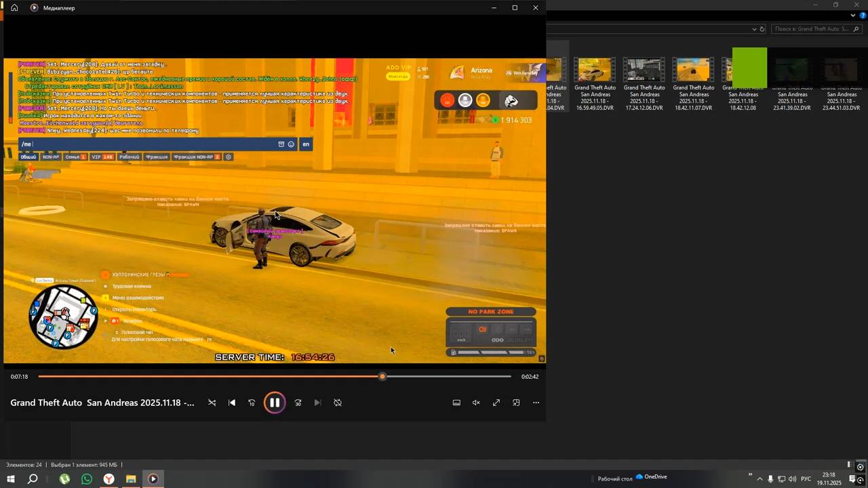
Task: Select the 16.59.49.05.DVR video thumbnail
Action: (x=595, y=70)
